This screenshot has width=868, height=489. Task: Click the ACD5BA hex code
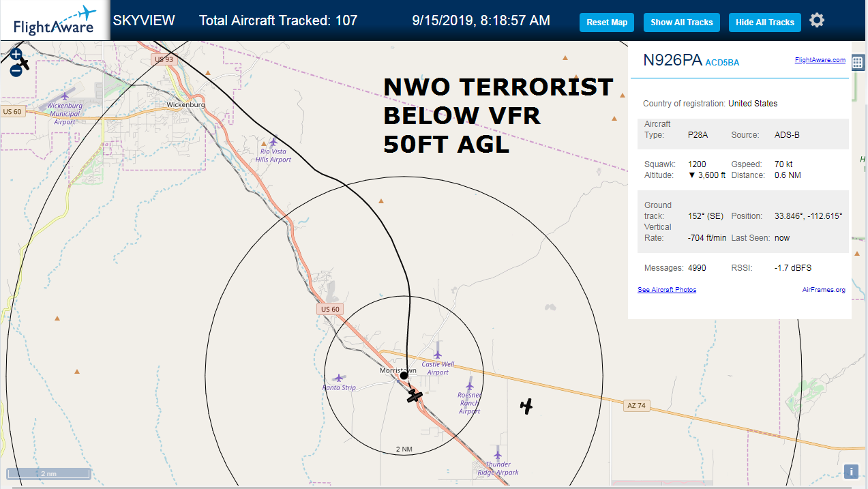point(722,63)
